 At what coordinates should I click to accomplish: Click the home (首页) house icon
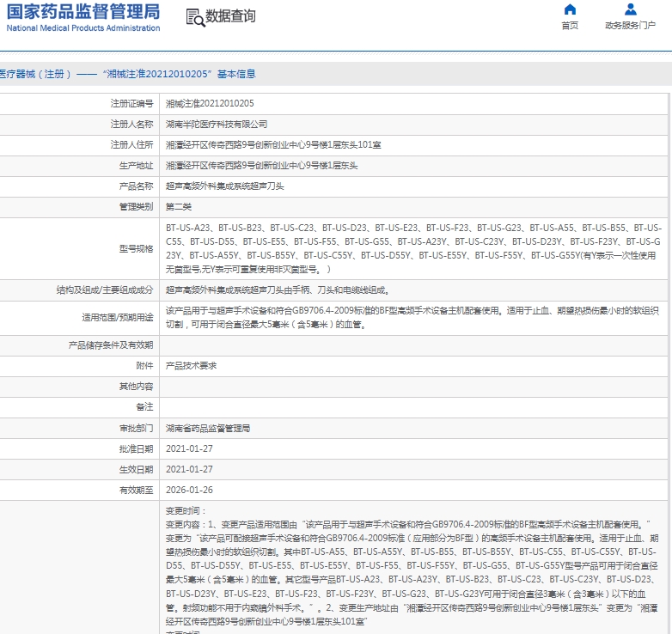[570, 9]
